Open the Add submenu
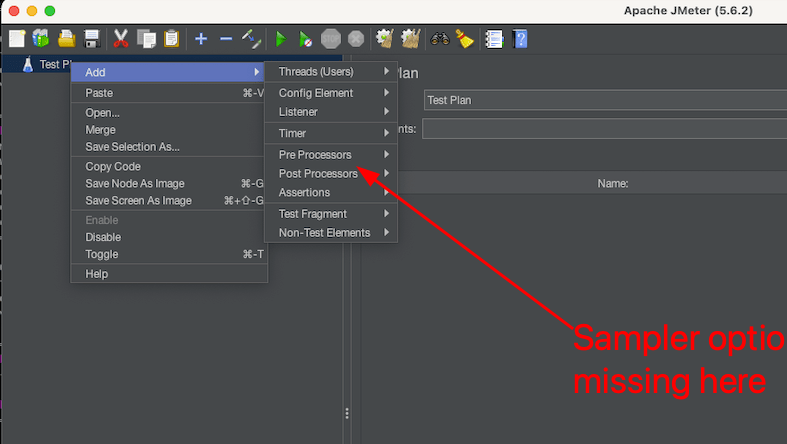Viewport: 787px width, 444px height. [x=169, y=72]
